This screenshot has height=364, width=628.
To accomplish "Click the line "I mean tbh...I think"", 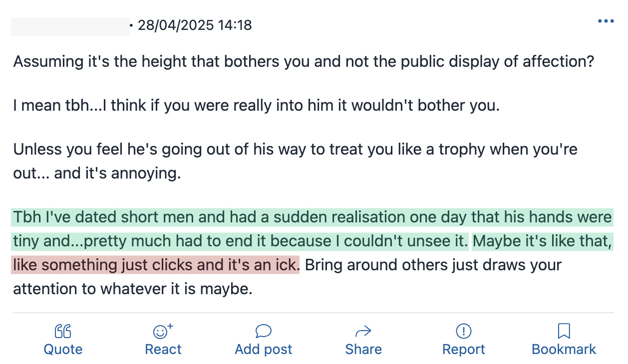I will [x=256, y=106].
